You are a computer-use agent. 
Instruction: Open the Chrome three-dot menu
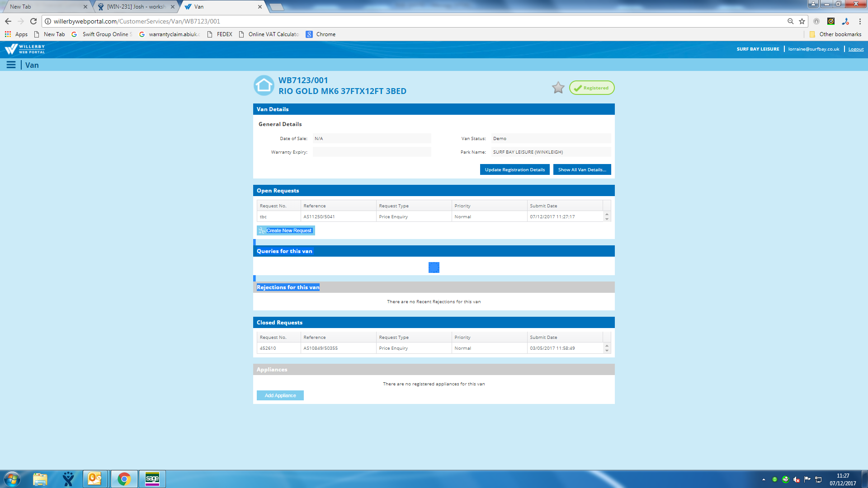pyautogui.click(x=860, y=21)
